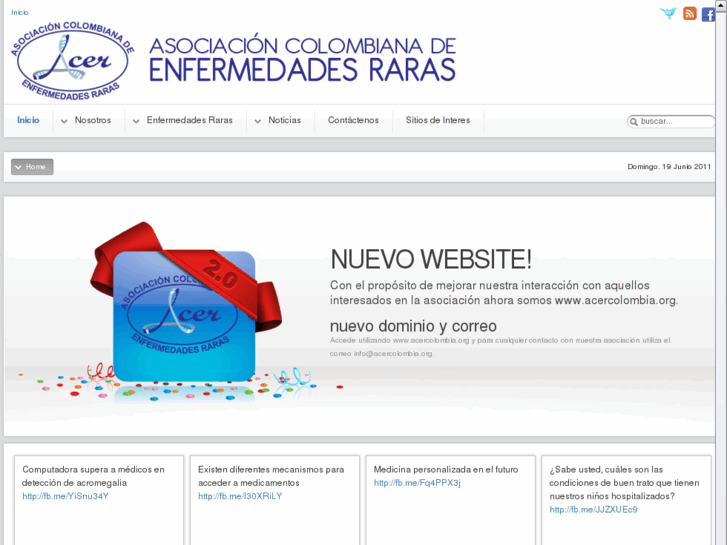Click the search magnifier icon
Viewport: 727px width, 545px height.
coord(634,122)
